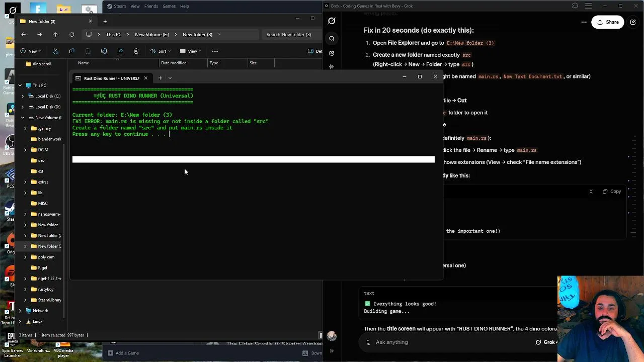644x362 pixels.
Task: Click the Search icon in Grok sidebar
Action: (x=332, y=39)
